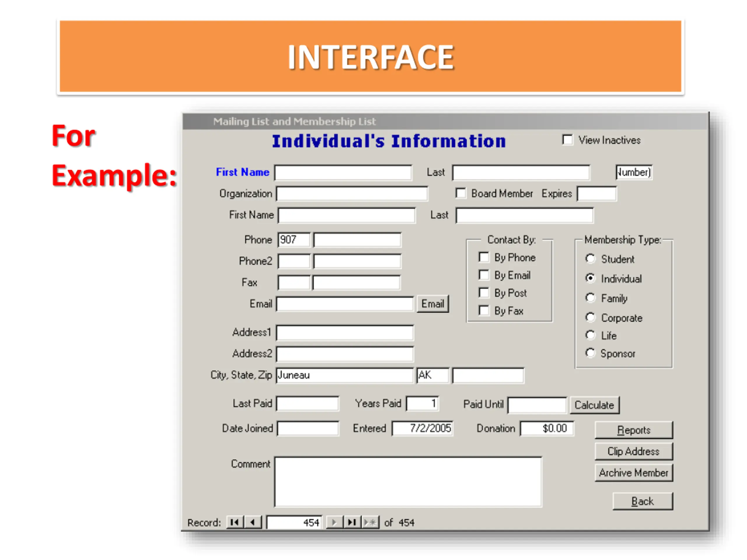747x560 pixels.
Task: Click the Phone2 number field
Action: [x=357, y=261]
